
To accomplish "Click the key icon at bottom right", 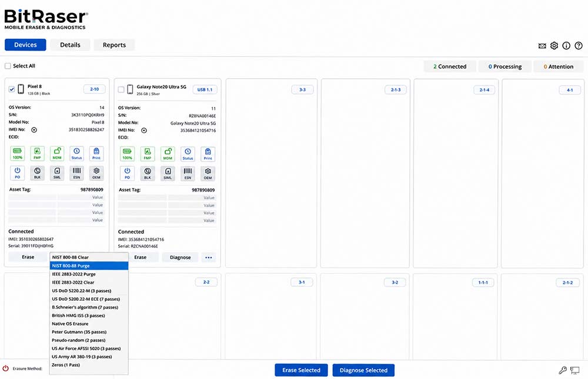I will click(563, 370).
